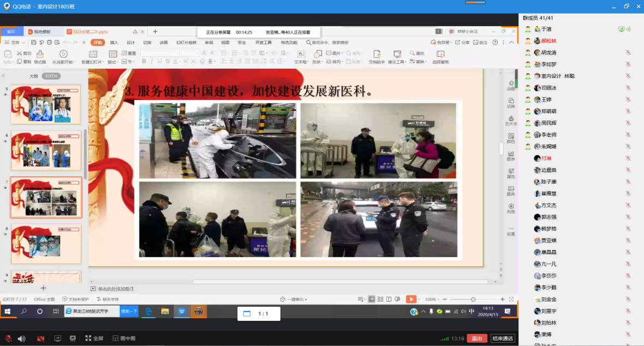Click the orange slideshow play button in status bar
644x346 pixels.
(411, 299)
